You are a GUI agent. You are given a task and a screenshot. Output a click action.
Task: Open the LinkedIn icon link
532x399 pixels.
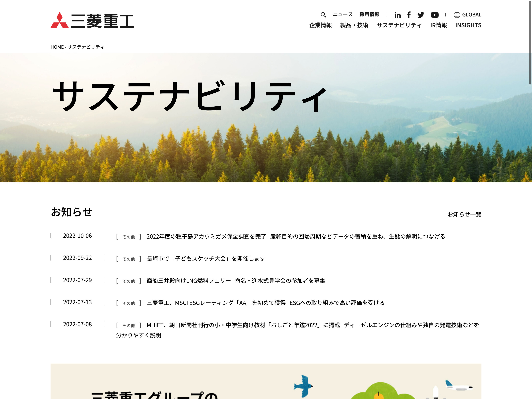point(397,15)
